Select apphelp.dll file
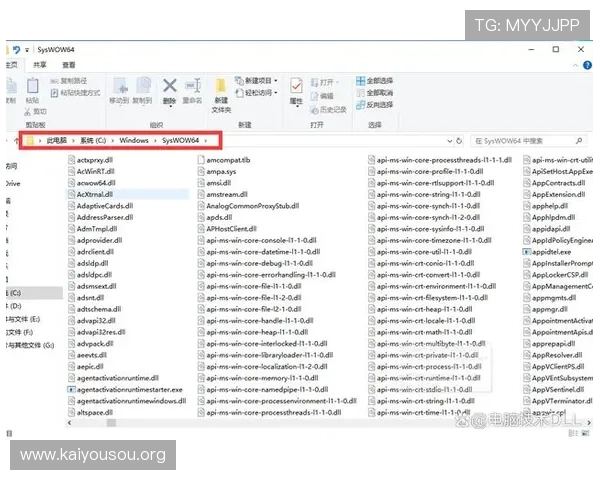The width and height of the screenshot is (600, 480). 546,206
